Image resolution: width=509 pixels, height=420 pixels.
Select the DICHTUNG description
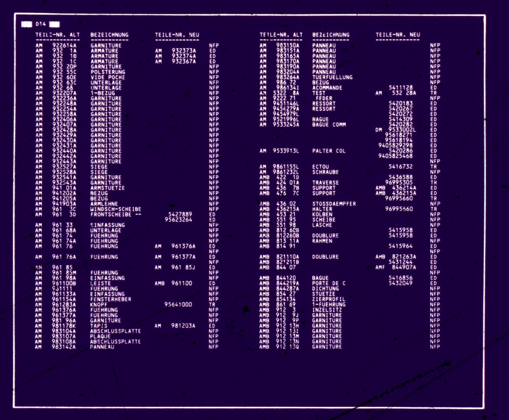tap(326, 289)
